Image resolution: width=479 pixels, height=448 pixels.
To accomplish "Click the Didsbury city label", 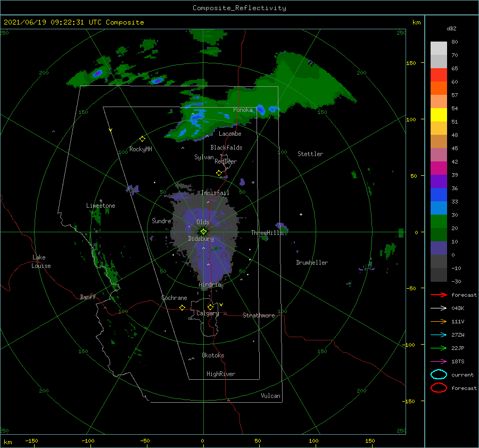I will point(201,239).
